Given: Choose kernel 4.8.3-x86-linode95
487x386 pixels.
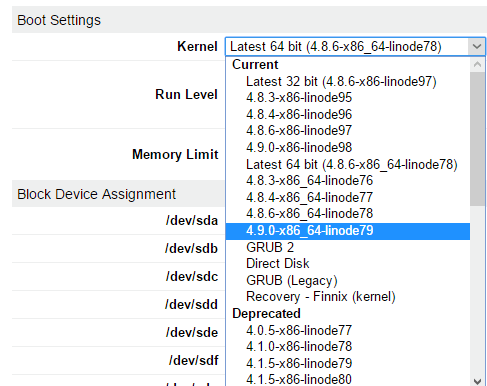Looking at the screenshot, I should click(348, 98).
